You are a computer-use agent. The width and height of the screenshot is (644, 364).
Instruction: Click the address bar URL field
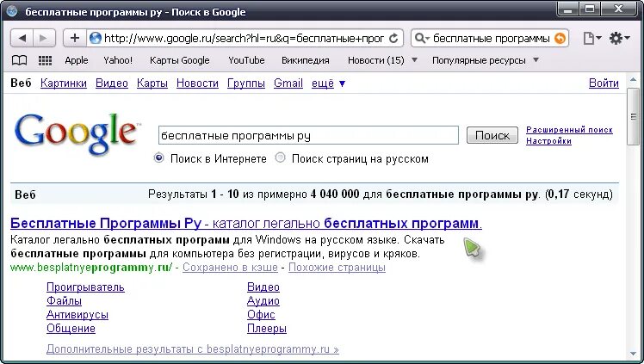(x=244, y=38)
